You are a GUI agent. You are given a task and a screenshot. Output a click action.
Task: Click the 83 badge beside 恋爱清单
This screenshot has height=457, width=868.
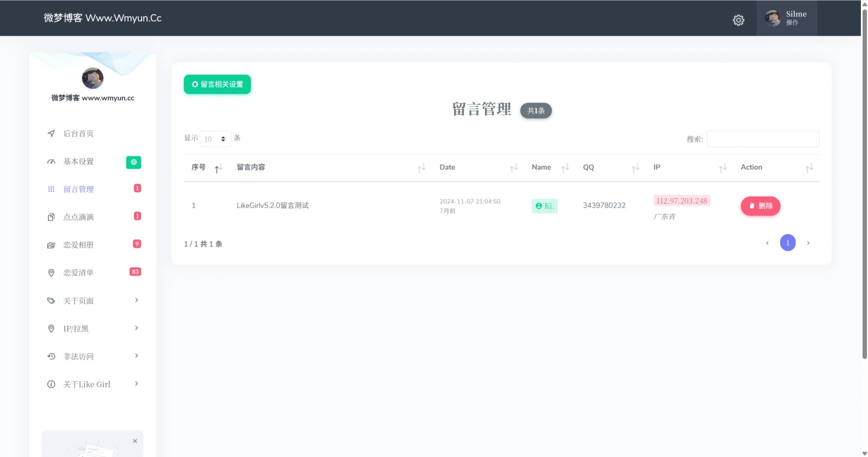pyautogui.click(x=135, y=271)
